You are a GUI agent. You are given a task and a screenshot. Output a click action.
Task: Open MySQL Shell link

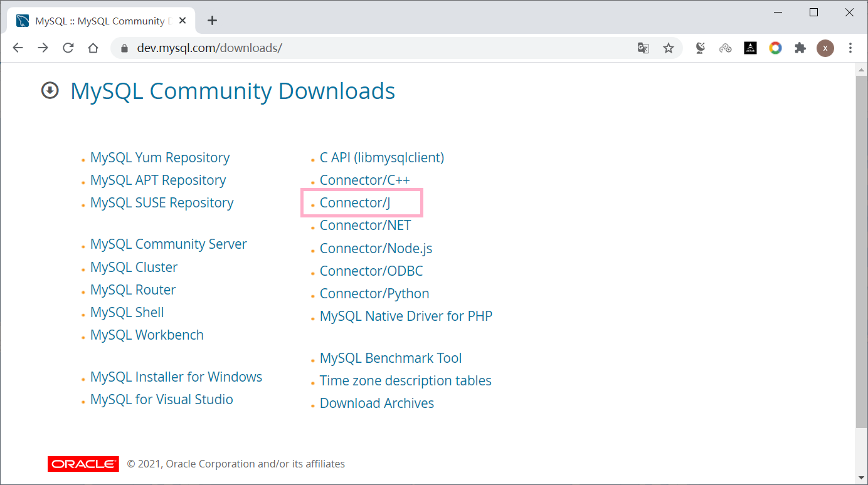[127, 312]
